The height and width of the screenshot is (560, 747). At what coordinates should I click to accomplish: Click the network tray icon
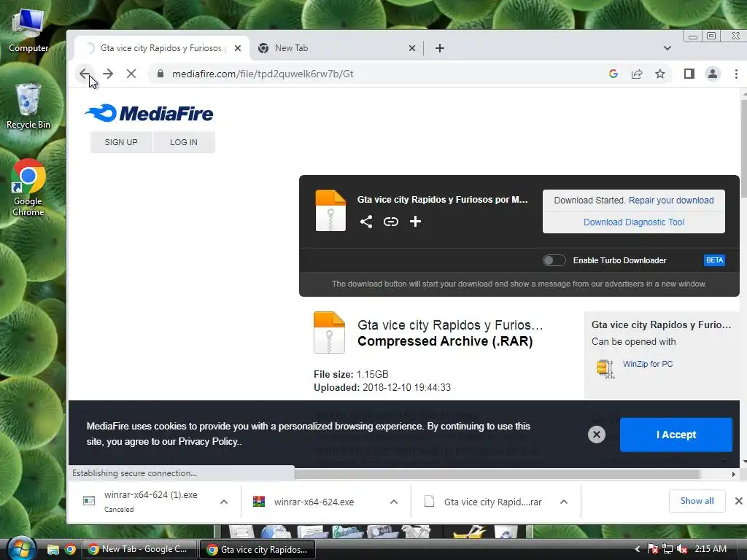pyautogui.click(x=667, y=549)
